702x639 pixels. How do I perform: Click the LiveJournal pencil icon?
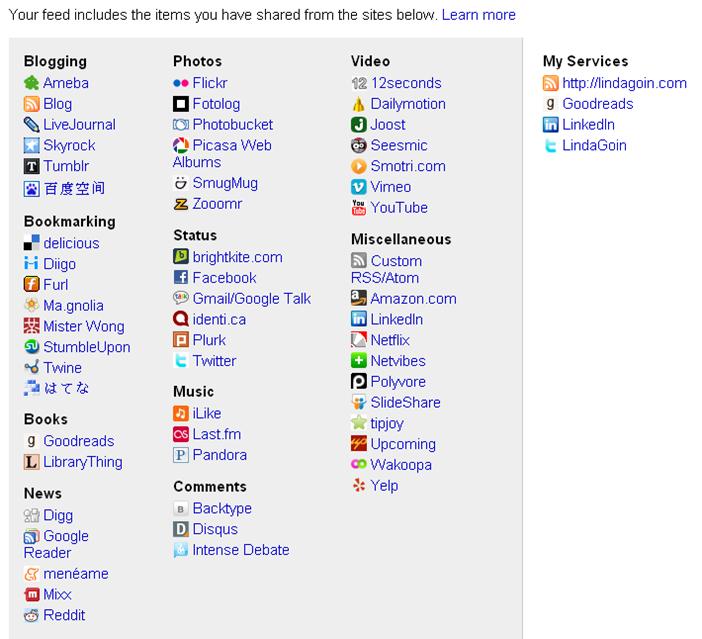point(31,124)
